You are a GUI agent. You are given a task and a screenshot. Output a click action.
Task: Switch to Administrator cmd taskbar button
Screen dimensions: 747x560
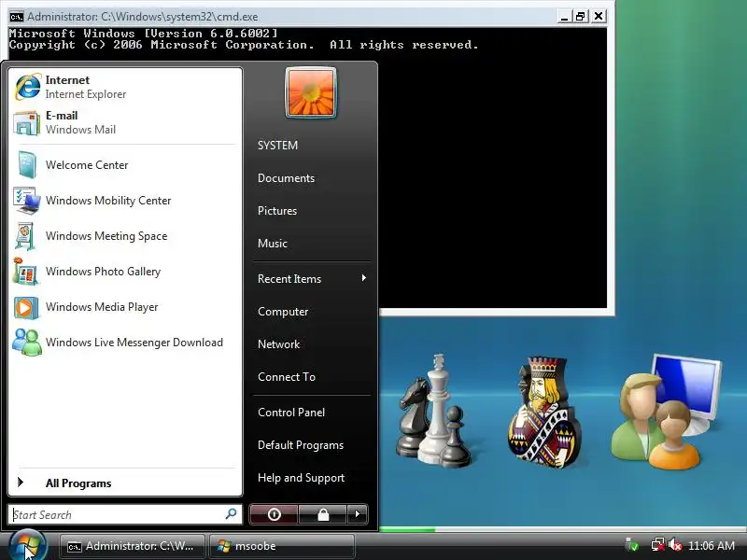click(x=133, y=546)
